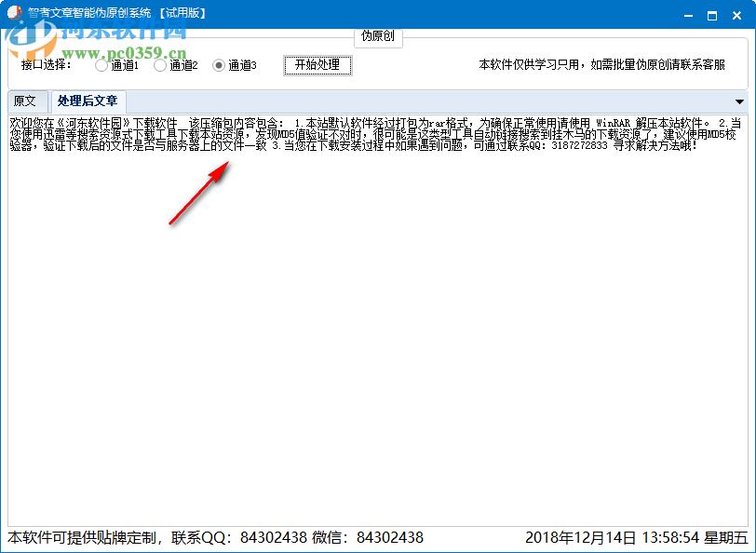
Task: Open the 伪原创 tab at top
Action: pos(378,36)
